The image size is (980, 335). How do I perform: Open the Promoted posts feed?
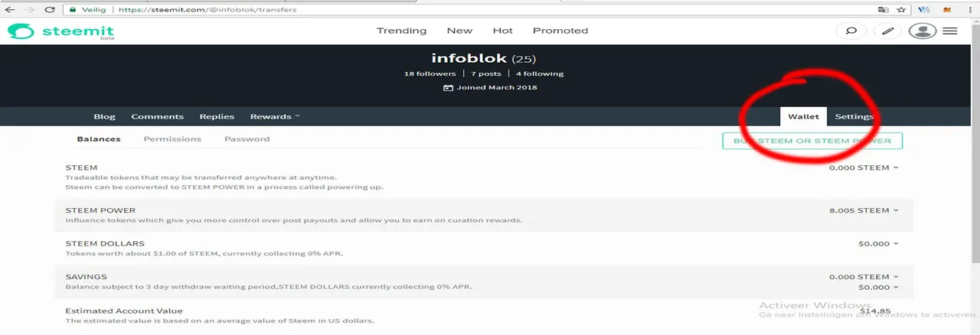(x=560, y=31)
